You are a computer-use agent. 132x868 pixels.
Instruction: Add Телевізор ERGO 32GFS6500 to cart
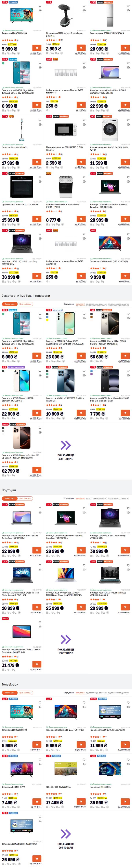[37, 48]
